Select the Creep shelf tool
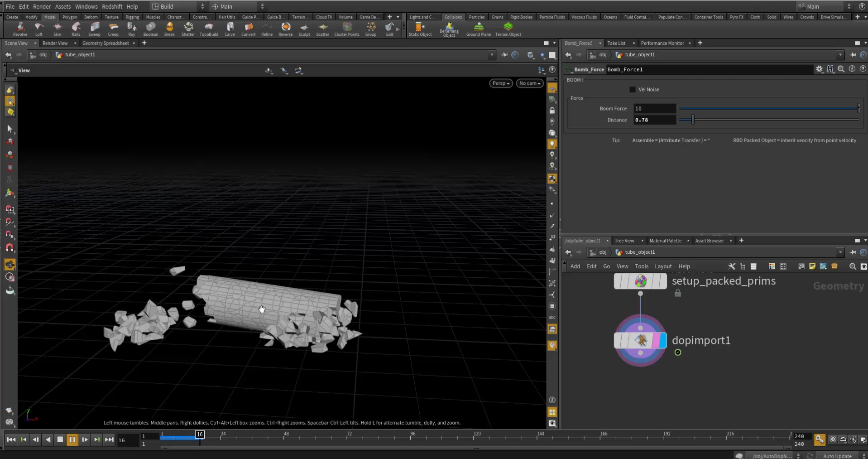The image size is (868, 459). (113, 29)
